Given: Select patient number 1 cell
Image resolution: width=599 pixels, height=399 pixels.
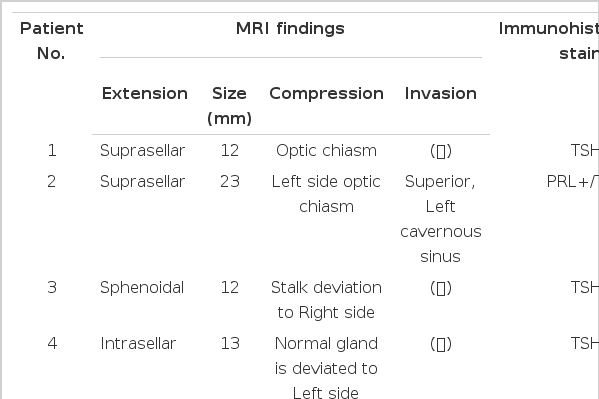Looking at the screenshot, I should pos(52,151).
